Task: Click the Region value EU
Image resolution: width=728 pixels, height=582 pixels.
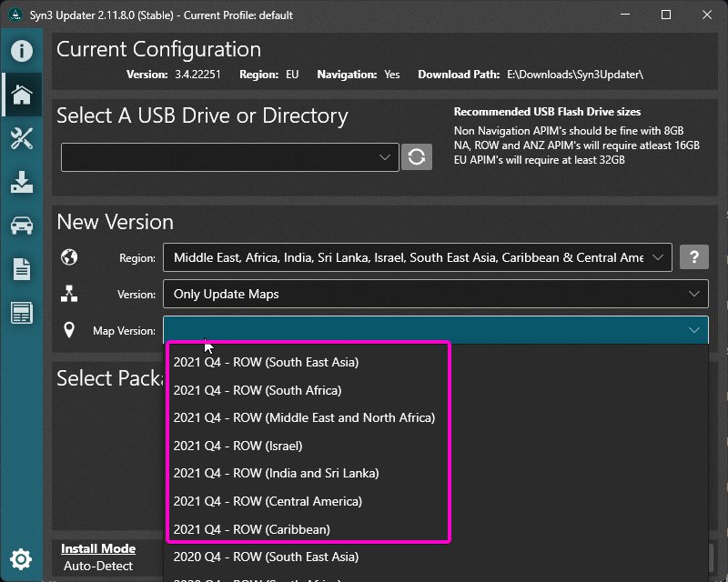Action: tap(292, 75)
